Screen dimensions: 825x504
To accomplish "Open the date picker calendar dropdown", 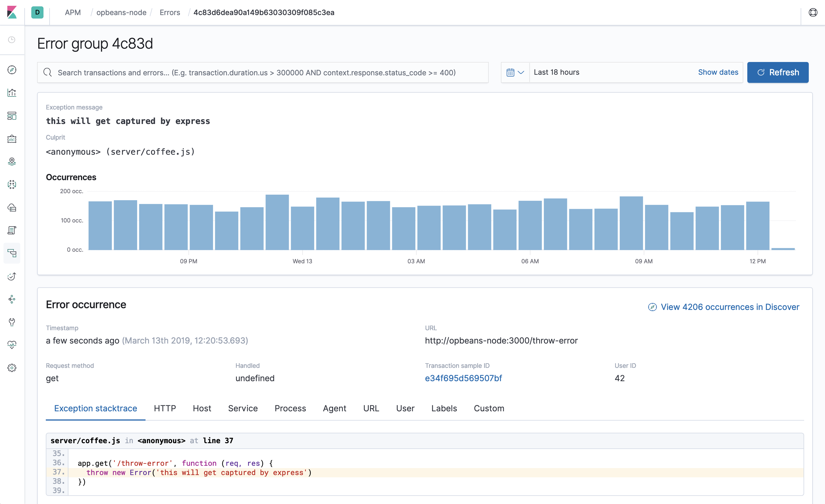I will 515,72.
